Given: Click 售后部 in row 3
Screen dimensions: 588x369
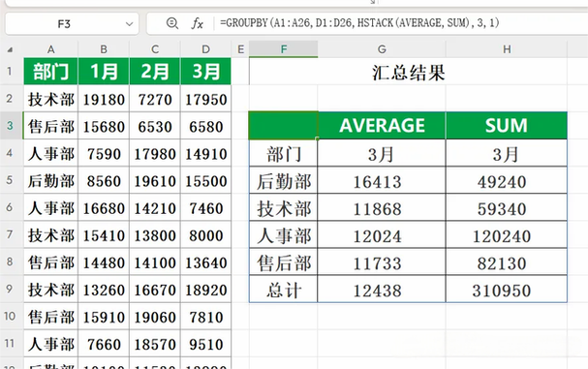Looking at the screenshot, I should [50, 126].
